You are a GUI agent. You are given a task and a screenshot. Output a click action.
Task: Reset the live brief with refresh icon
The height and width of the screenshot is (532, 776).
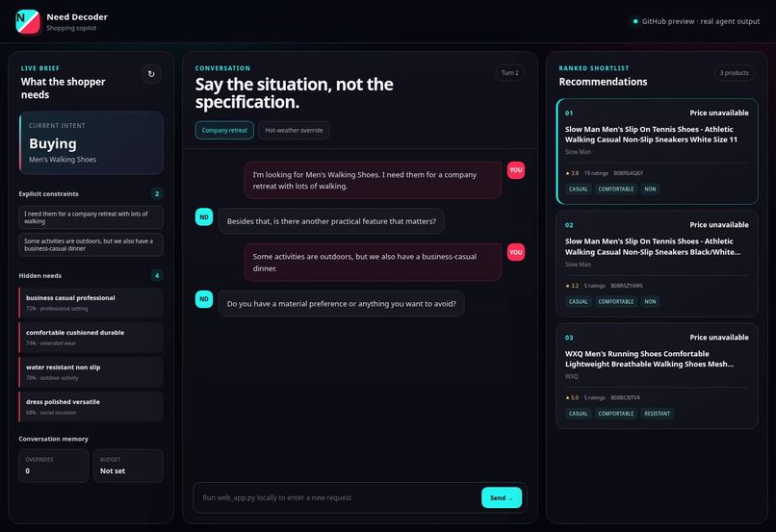point(151,74)
